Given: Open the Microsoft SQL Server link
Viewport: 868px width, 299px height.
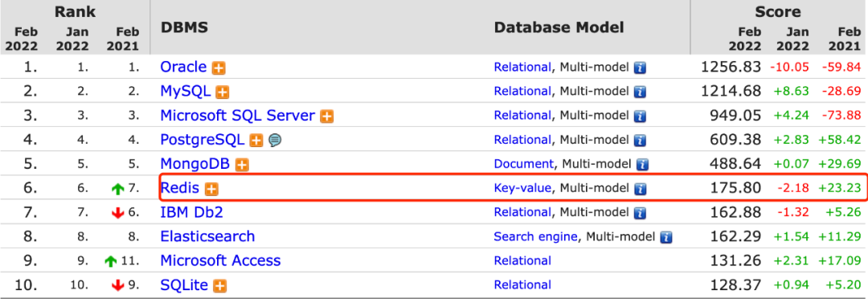Looking at the screenshot, I should 237,116.
